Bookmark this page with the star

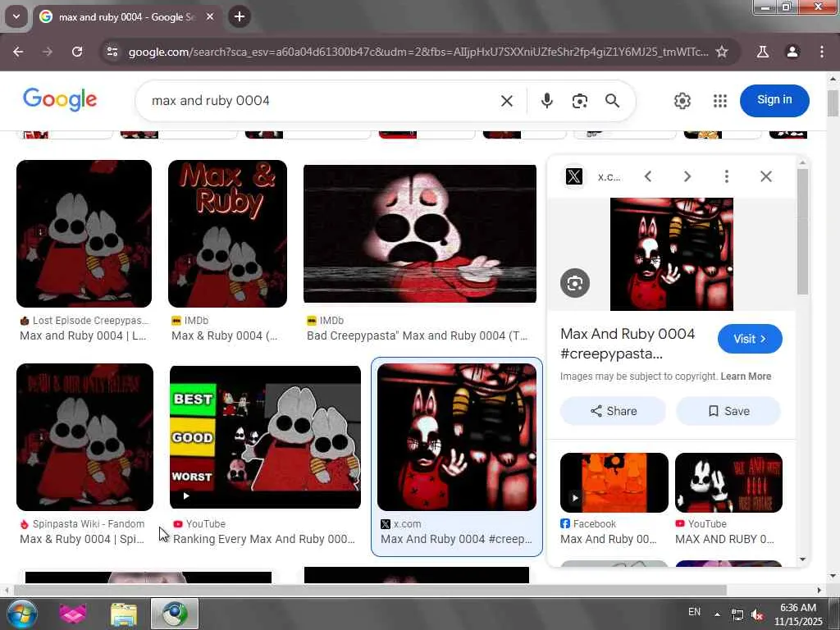tap(722, 52)
